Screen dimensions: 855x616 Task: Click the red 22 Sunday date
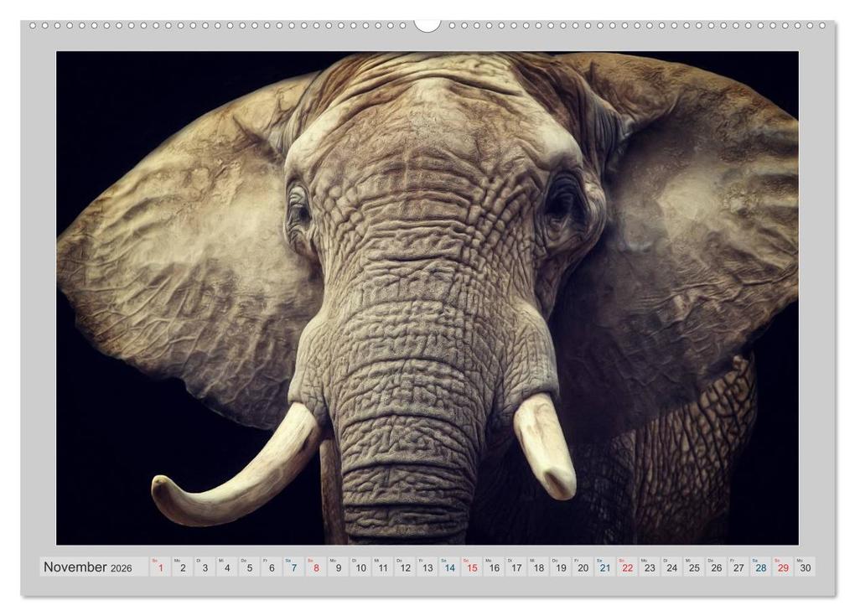[x=627, y=567]
